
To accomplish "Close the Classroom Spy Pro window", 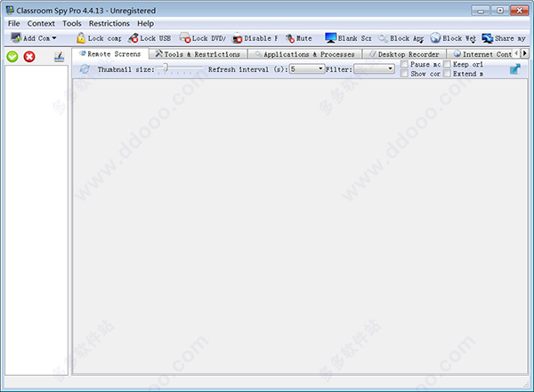I will [x=519, y=11].
